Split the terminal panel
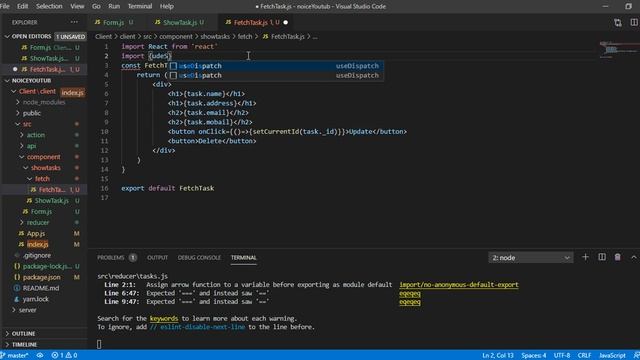640x360 pixels. tap(602, 257)
